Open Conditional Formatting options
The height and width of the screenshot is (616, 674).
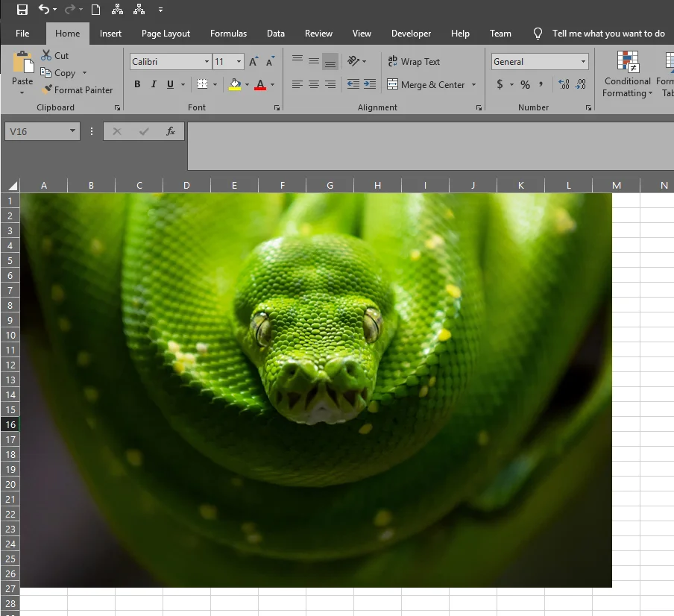coord(627,75)
